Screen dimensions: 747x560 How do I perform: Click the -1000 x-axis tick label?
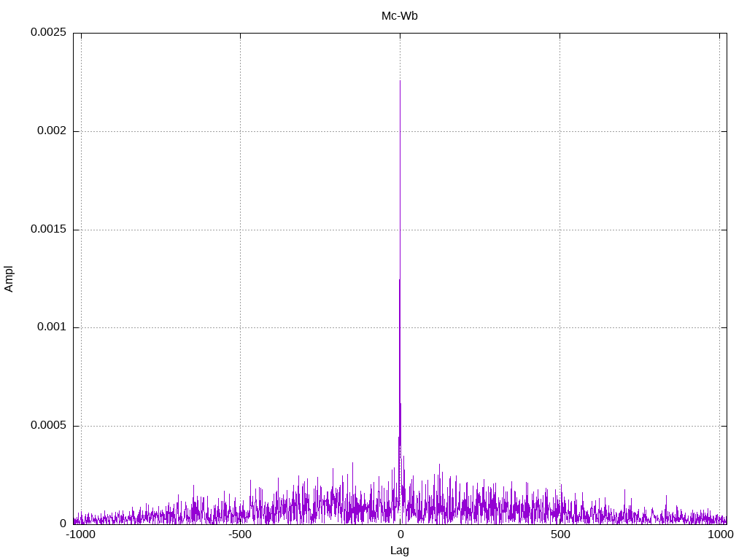(x=80, y=534)
